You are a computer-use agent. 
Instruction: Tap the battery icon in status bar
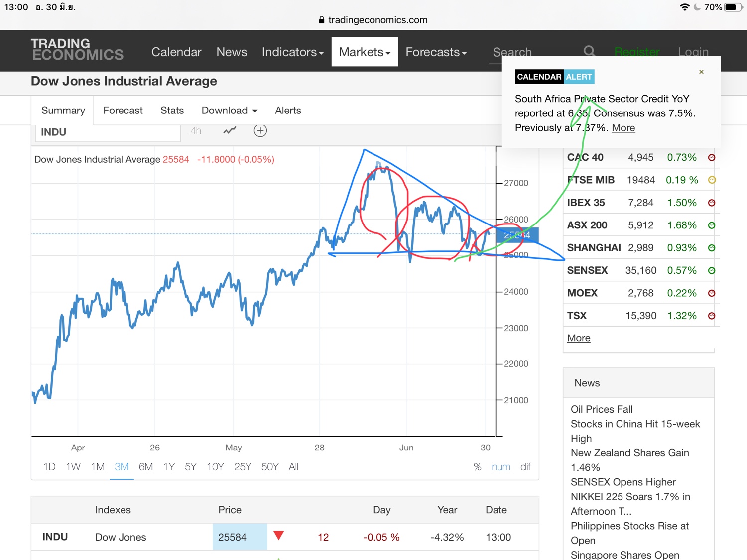tap(733, 7)
